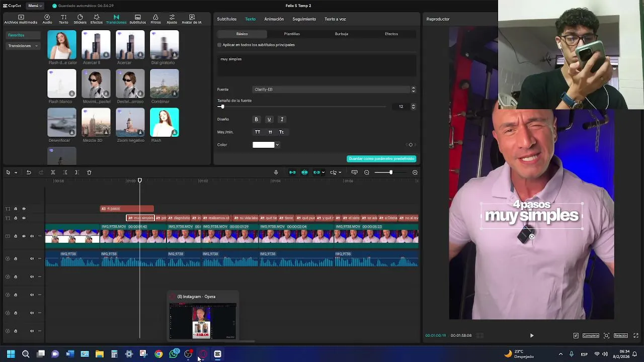The width and height of the screenshot is (644, 362).
Task: Click the fit timeline to window icon
Action: [355, 172]
